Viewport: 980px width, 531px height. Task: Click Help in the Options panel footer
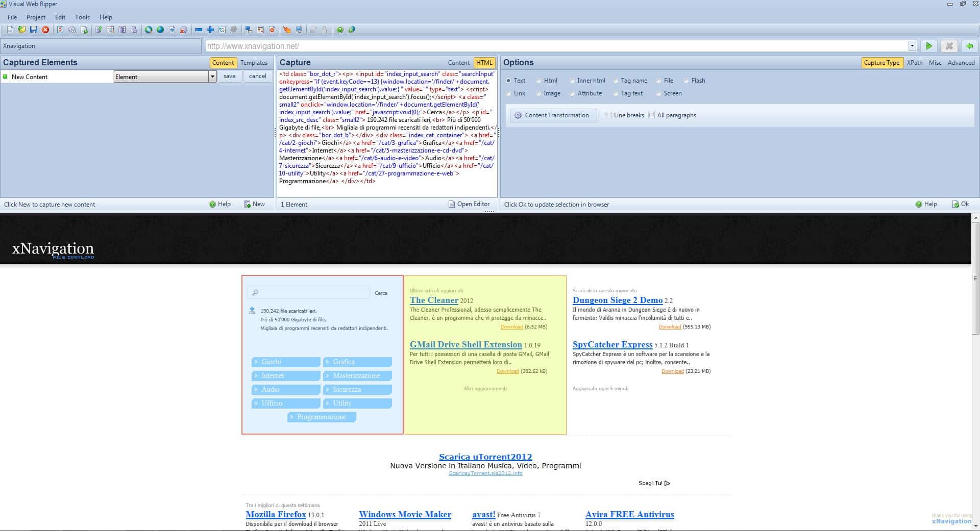tap(926, 204)
